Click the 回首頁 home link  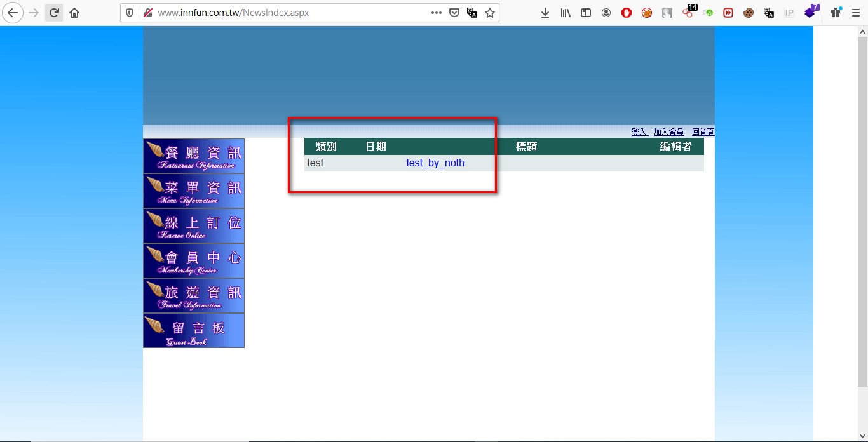[x=703, y=132]
